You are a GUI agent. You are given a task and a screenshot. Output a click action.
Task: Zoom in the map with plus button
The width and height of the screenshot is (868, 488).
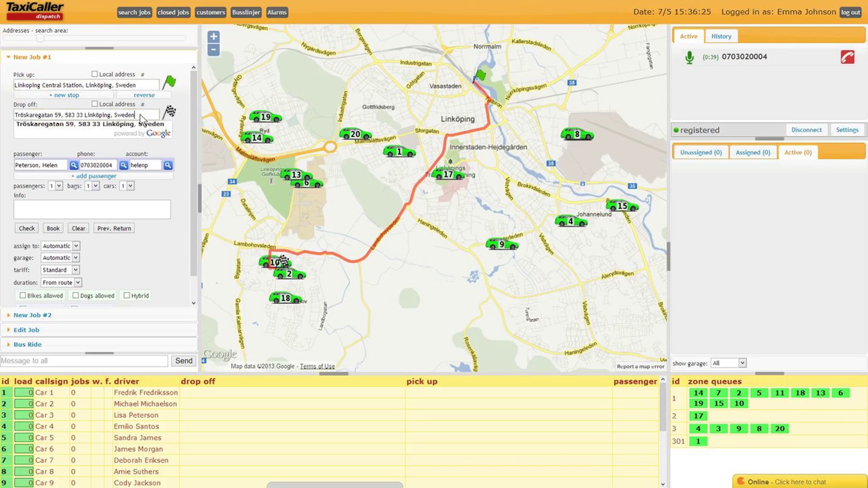coord(213,37)
